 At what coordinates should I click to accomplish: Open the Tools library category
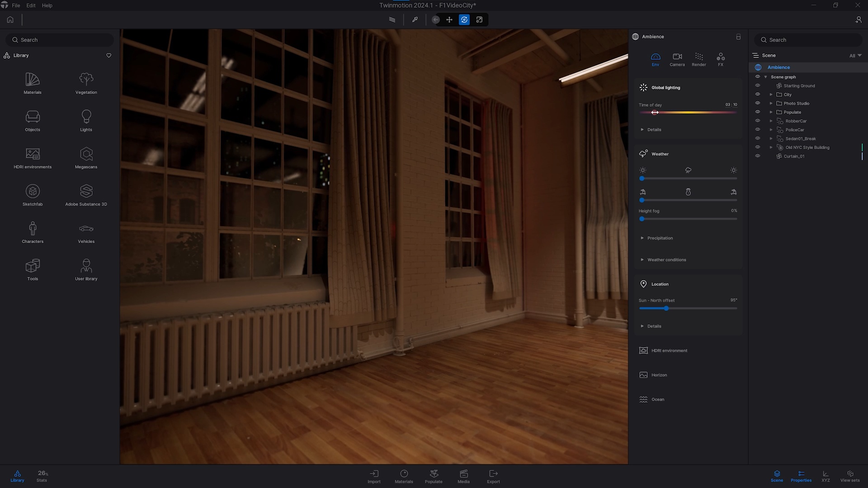pyautogui.click(x=33, y=270)
